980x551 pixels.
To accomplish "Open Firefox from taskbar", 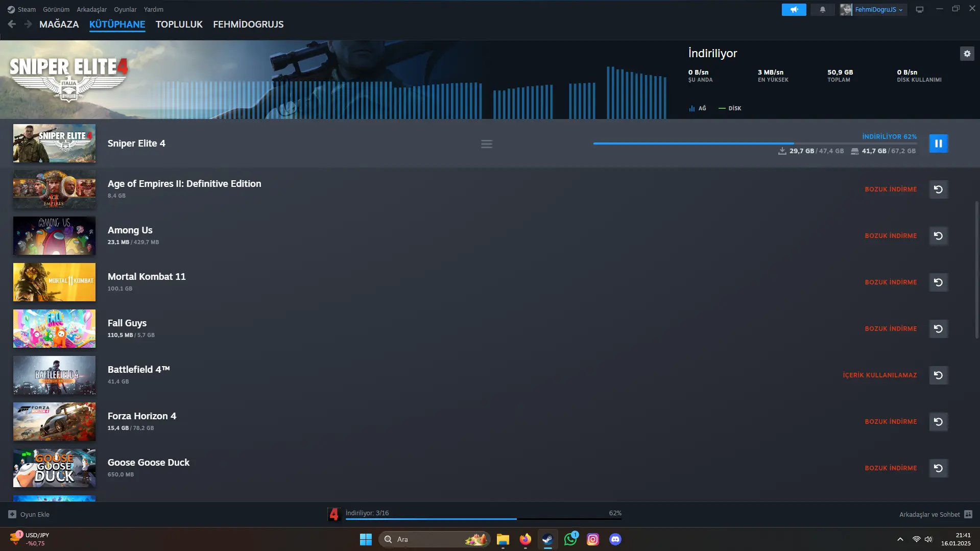I will (x=525, y=539).
